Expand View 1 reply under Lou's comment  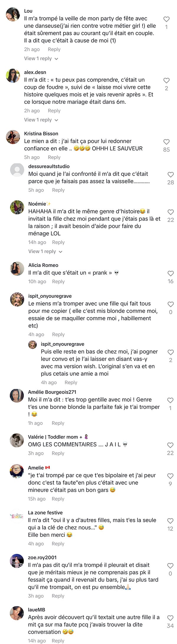pos(41,59)
